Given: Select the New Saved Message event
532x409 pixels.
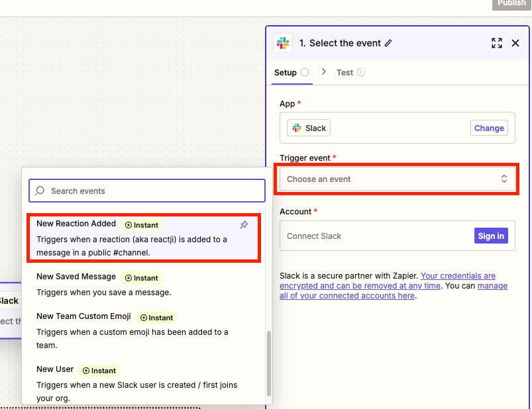Looking at the screenshot, I should [144, 285].
